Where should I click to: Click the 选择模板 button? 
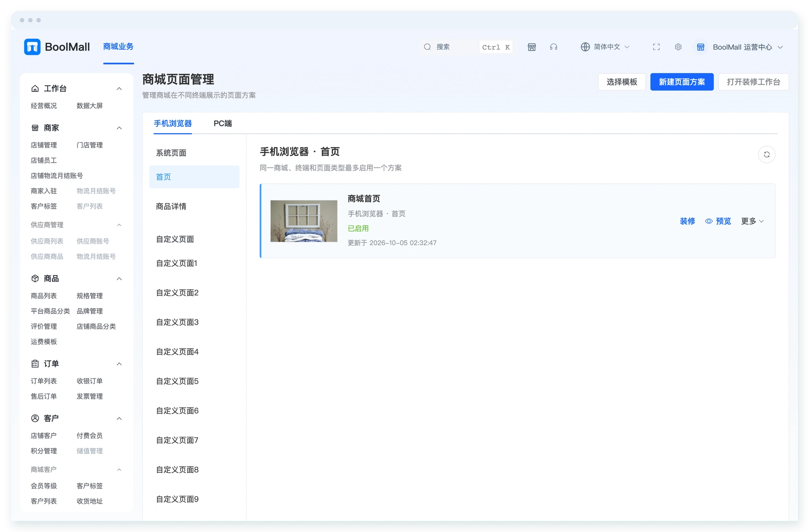pos(621,82)
